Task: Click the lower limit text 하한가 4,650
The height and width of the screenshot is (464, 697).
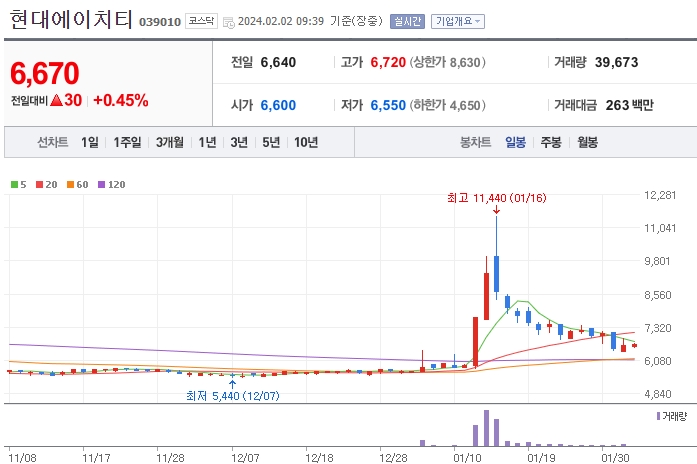Action: click(448, 105)
